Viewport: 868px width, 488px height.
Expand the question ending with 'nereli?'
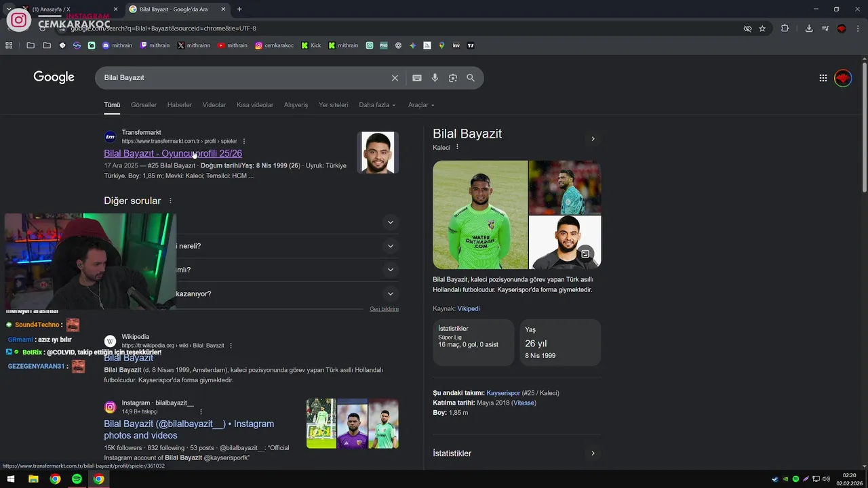click(x=390, y=246)
